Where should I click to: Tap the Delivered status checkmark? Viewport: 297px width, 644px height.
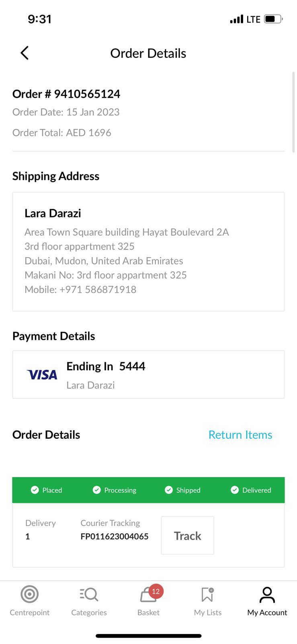235,490
